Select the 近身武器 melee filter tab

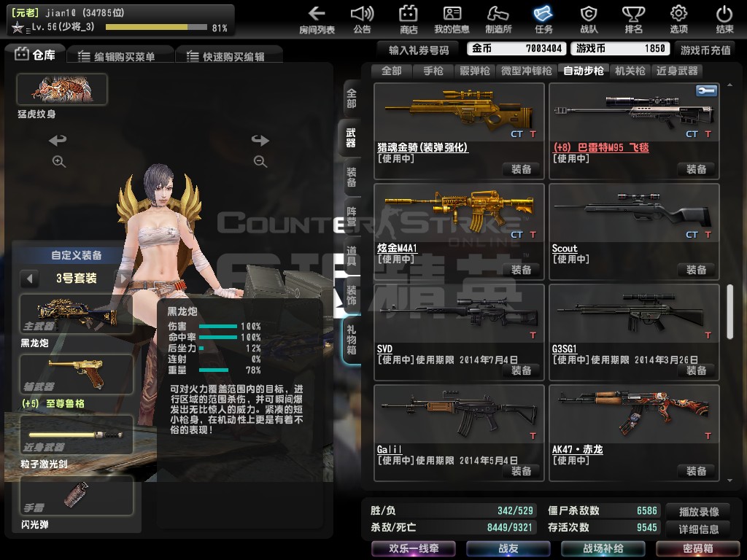[x=677, y=71]
